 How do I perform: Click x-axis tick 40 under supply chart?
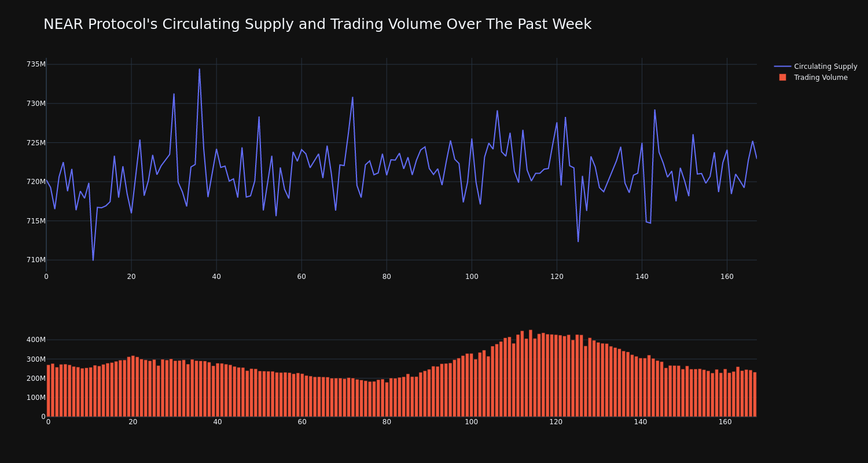pyautogui.click(x=216, y=277)
